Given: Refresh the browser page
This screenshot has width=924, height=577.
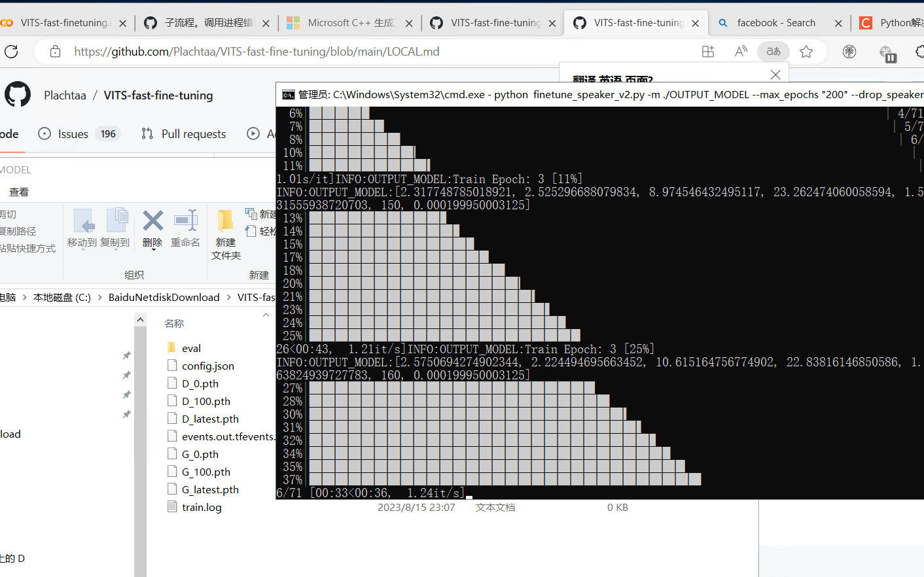Looking at the screenshot, I should point(11,52).
